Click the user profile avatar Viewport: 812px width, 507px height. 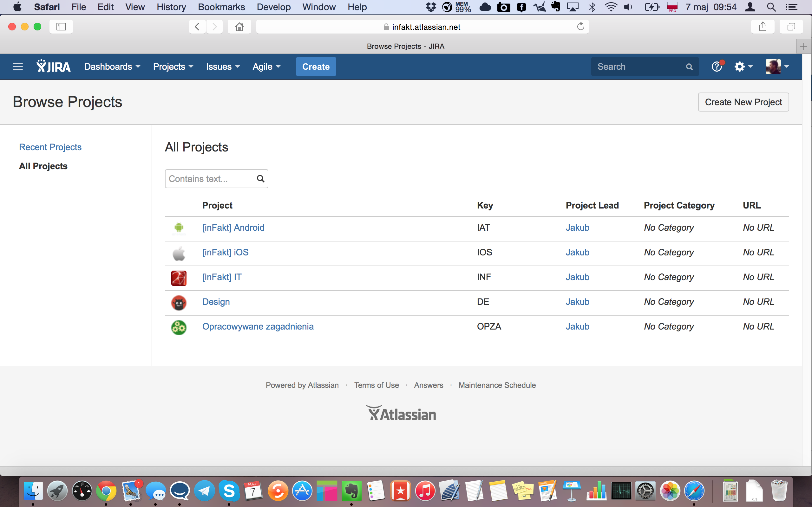(773, 67)
